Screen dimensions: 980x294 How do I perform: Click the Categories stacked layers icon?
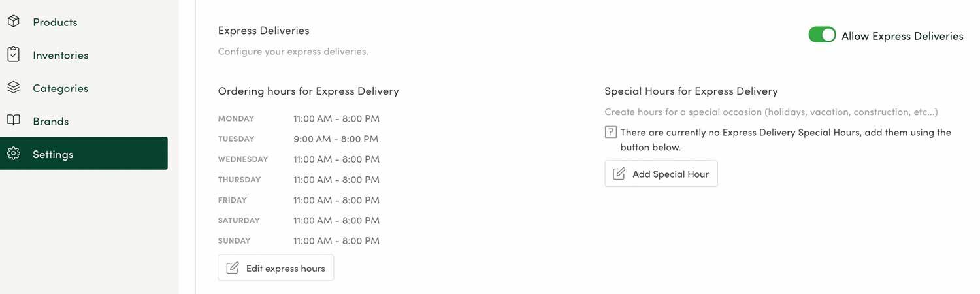14,88
